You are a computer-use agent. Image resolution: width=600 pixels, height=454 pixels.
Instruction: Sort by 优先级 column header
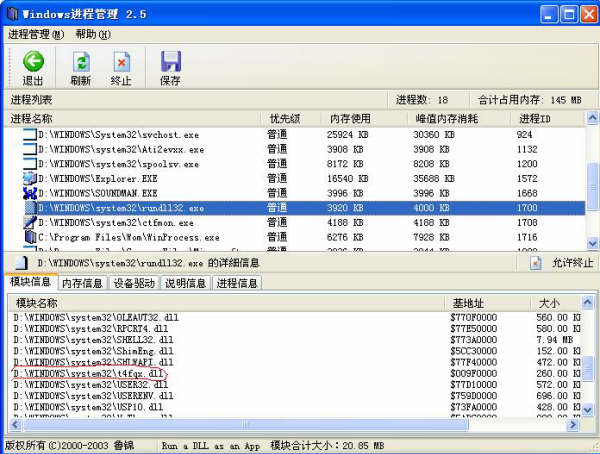[x=291, y=119]
